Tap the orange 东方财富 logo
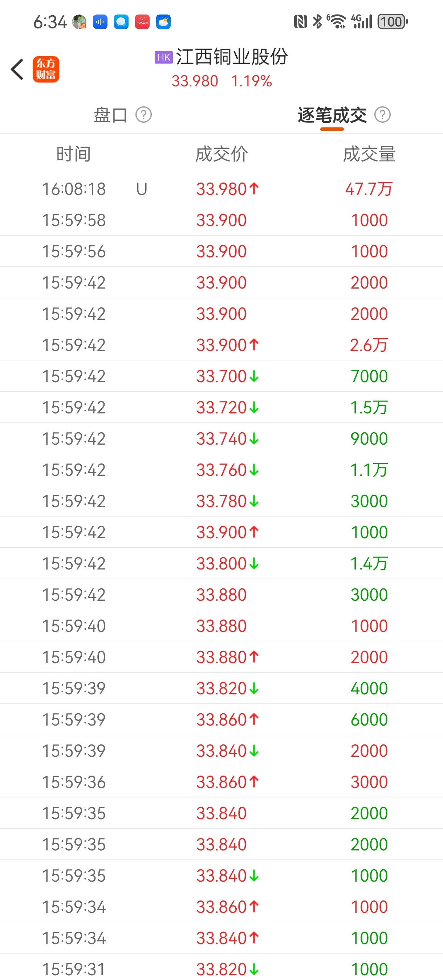 pyautogui.click(x=46, y=70)
